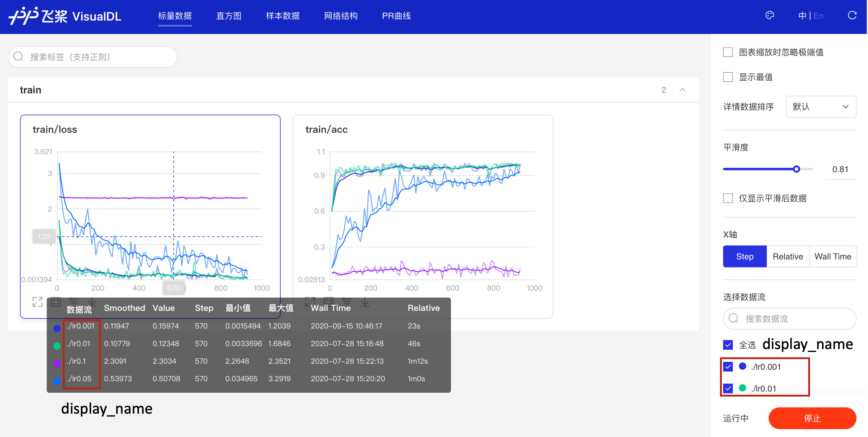This screenshot has height=437, width=868.
Task: Click the refresh icon in top bar
Action: (852, 15)
